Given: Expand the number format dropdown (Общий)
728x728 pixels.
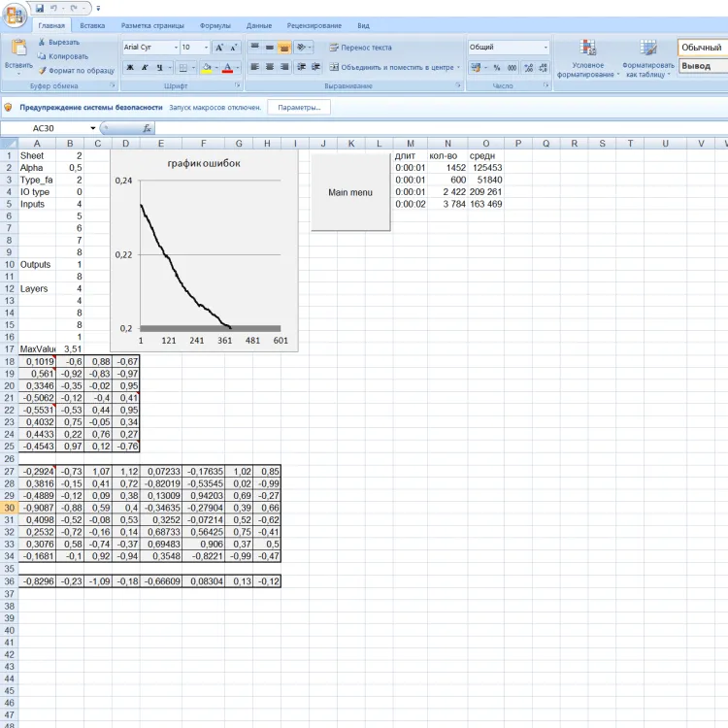Looking at the screenshot, I should coord(546,47).
